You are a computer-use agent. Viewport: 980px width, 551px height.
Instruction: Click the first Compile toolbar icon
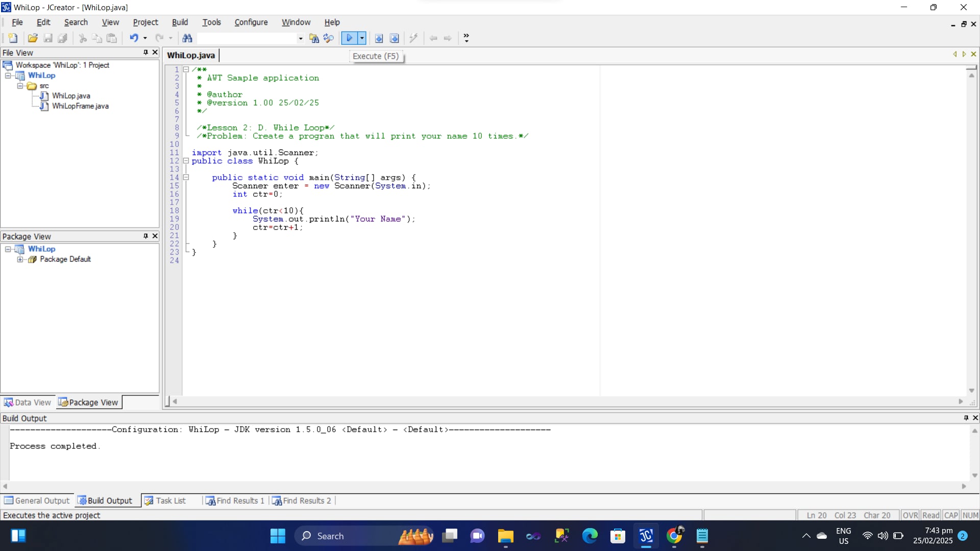tap(379, 38)
